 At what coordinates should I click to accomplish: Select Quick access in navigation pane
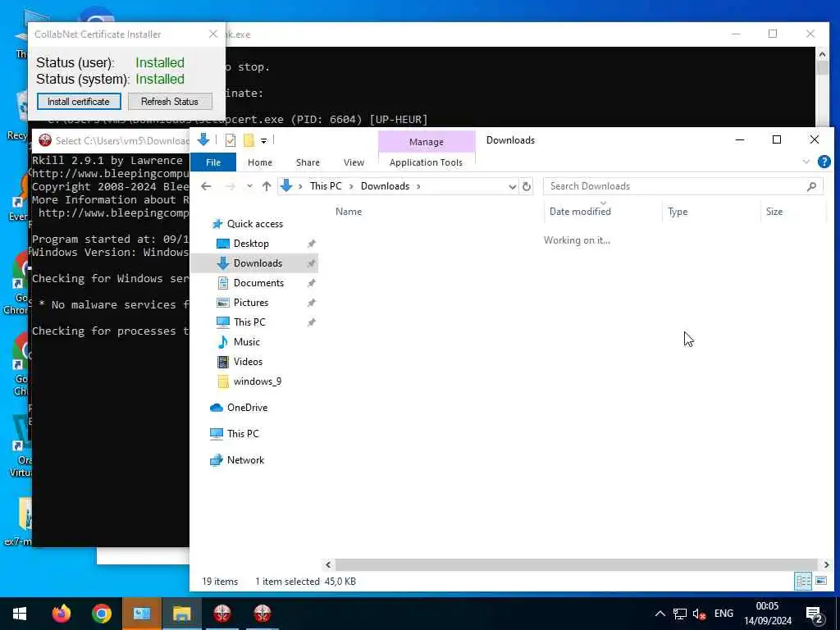click(255, 224)
